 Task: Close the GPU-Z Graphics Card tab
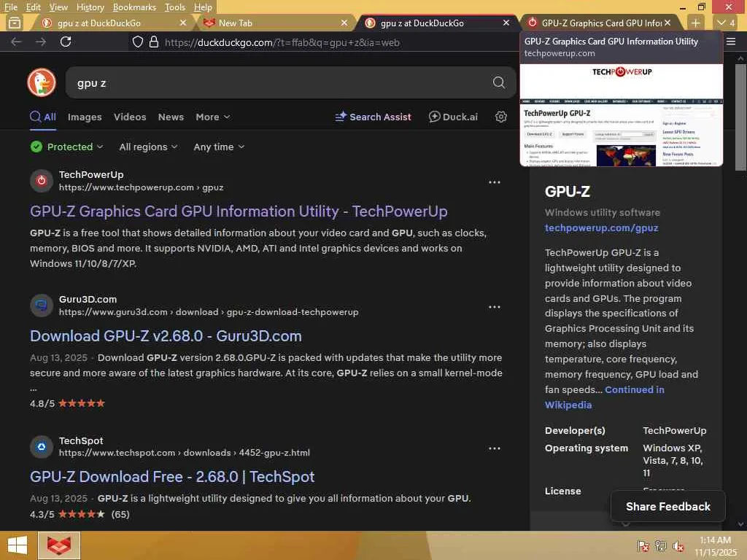[x=667, y=23]
